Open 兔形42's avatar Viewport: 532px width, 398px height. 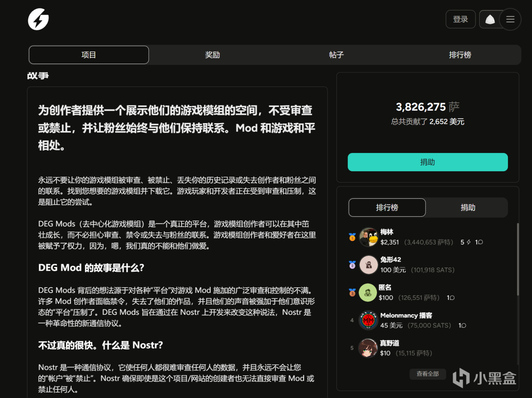(369, 265)
